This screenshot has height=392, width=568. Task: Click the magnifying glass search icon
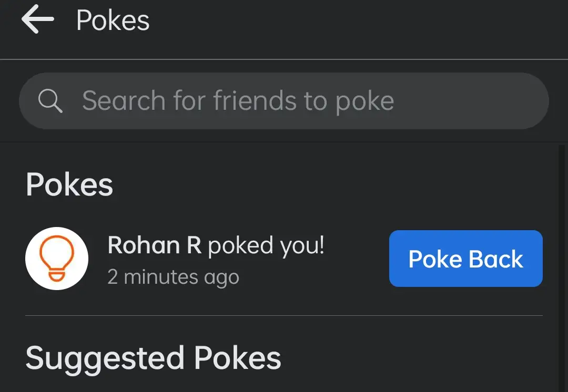pos(50,101)
